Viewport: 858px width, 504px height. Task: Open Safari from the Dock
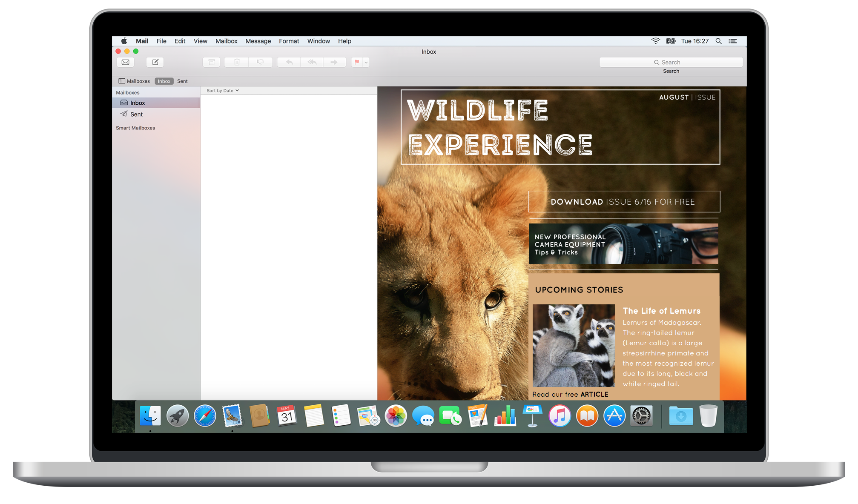click(x=205, y=415)
